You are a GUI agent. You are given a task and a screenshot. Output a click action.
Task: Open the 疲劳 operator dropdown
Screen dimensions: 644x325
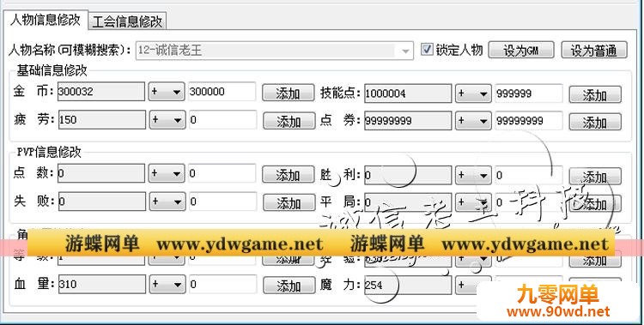pos(167,120)
